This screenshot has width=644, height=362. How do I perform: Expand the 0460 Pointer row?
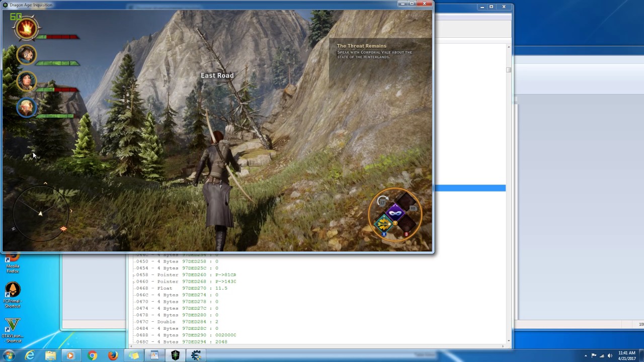click(x=134, y=282)
